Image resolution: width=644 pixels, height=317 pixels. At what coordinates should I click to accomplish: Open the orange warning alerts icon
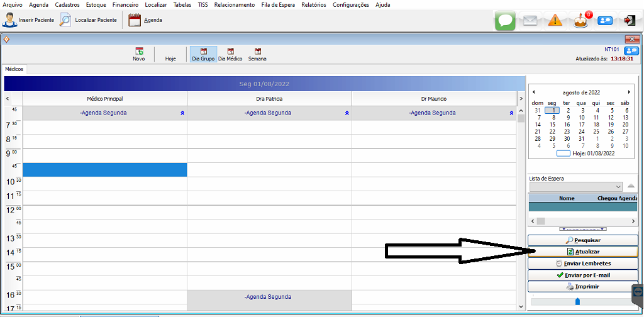click(x=555, y=20)
